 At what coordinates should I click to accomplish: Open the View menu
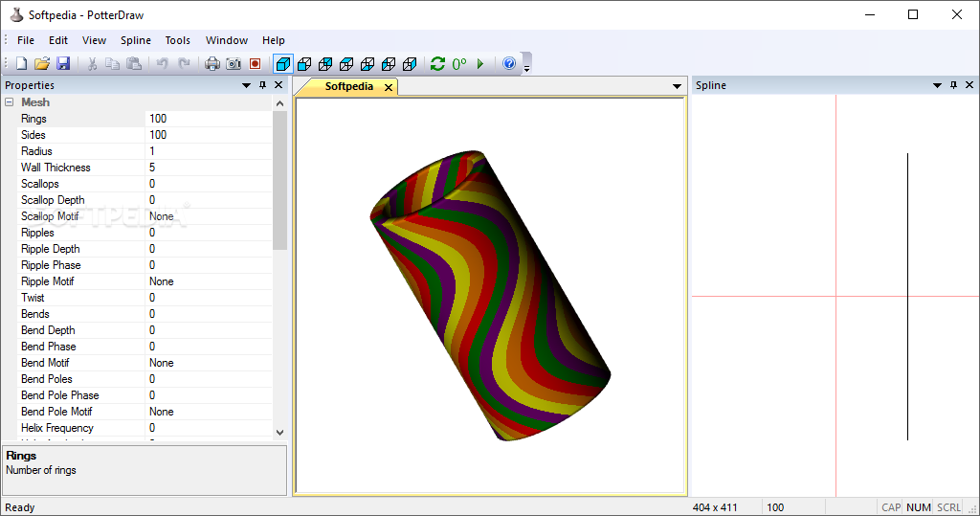[94, 40]
